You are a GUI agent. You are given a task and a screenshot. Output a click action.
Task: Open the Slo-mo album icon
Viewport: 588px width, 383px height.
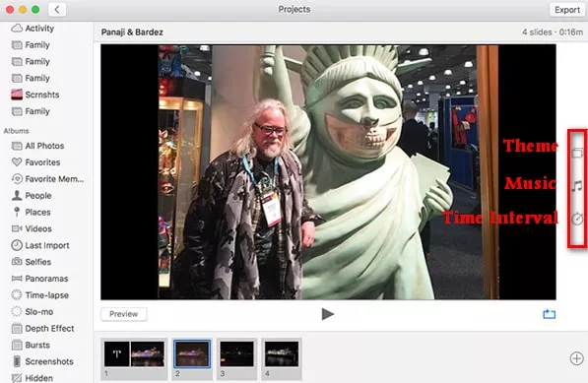pos(17,311)
